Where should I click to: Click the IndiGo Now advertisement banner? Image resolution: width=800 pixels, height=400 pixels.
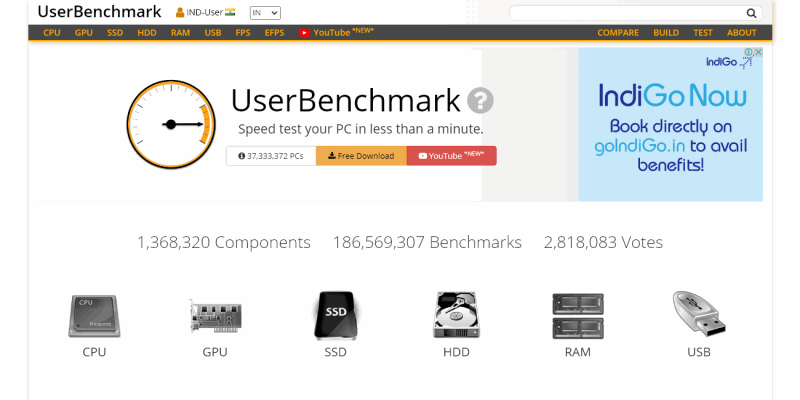coord(670,124)
